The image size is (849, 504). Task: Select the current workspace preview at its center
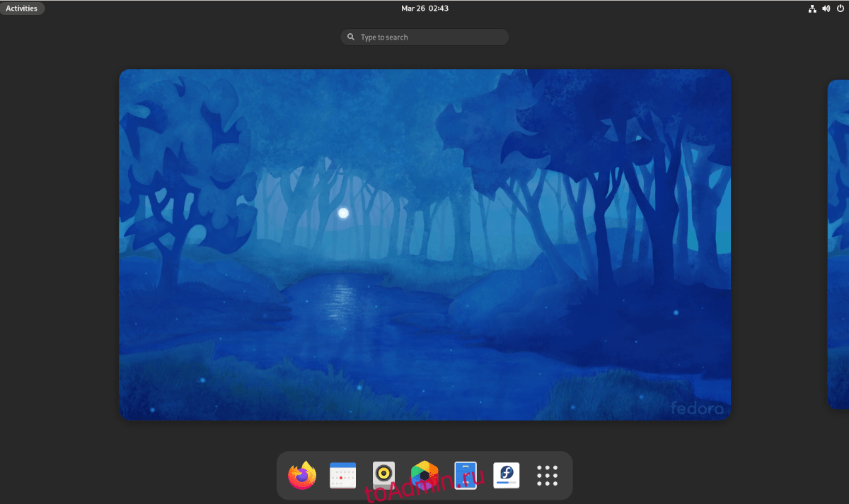(424, 245)
